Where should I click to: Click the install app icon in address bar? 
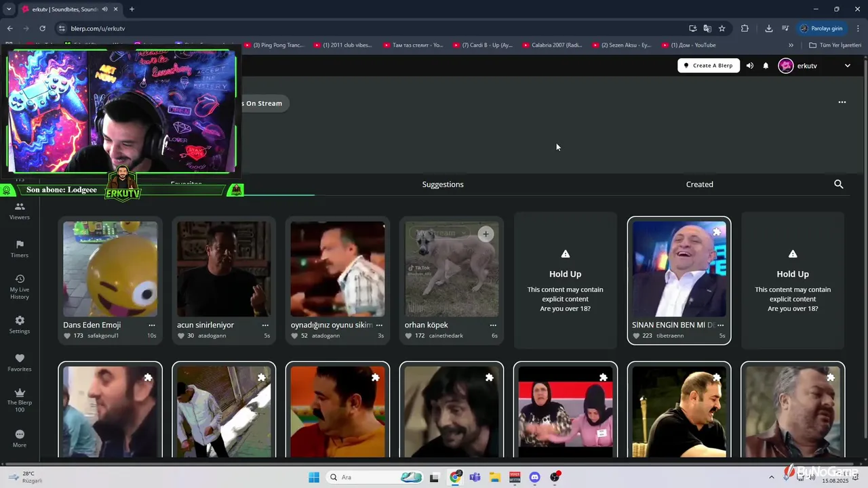[x=692, y=28]
